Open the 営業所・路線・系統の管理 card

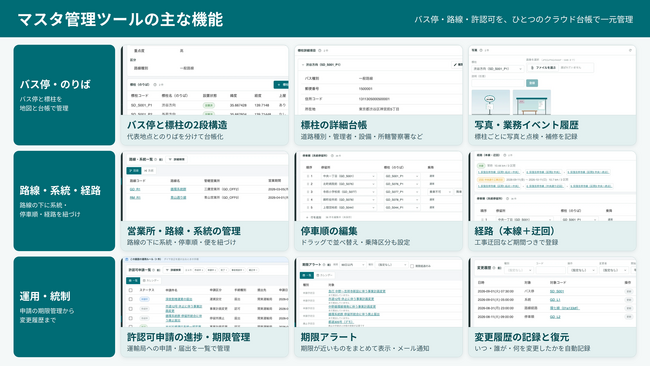(x=205, y=201)
